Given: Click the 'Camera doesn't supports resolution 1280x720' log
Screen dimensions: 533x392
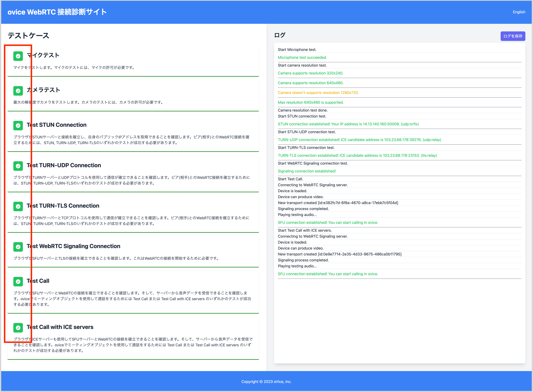Looking at the screenshot, I should tap(318, 93).
